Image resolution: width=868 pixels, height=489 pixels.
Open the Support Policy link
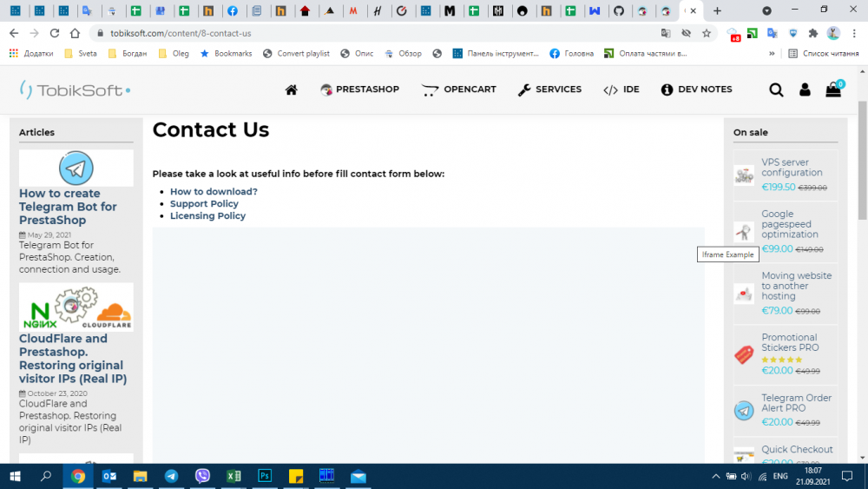point(204,204)
